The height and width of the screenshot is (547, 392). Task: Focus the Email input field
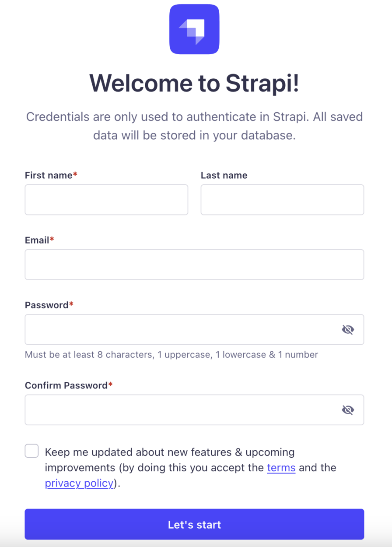(194, 264)
